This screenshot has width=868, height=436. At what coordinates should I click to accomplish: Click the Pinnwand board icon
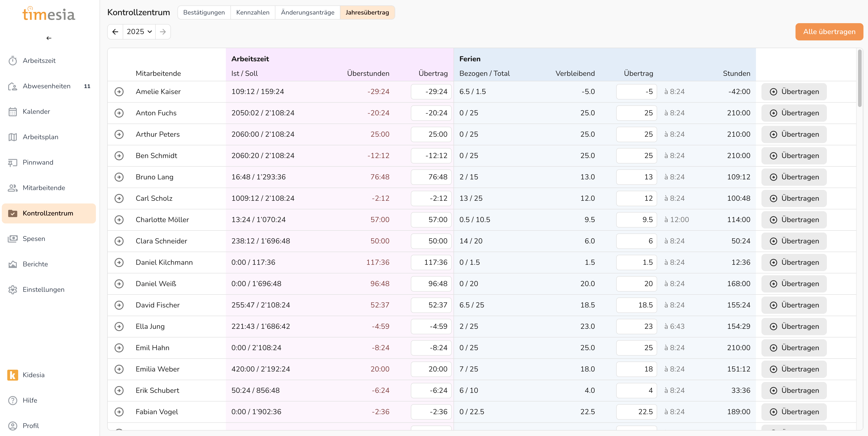[13, 163]
